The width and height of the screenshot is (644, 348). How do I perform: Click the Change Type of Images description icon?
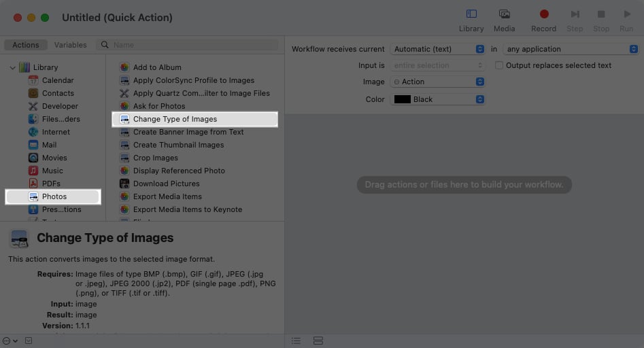click(x=19, y=239)
